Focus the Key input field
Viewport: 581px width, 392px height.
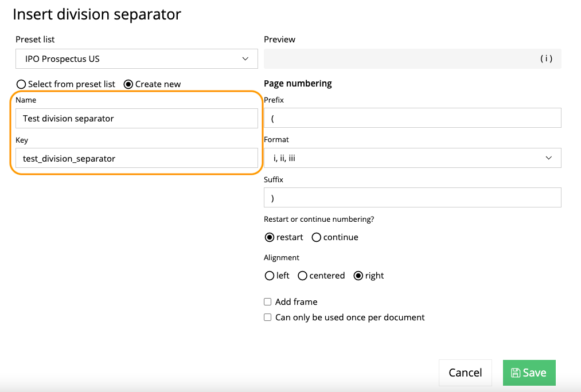click(x=137, y=158)
